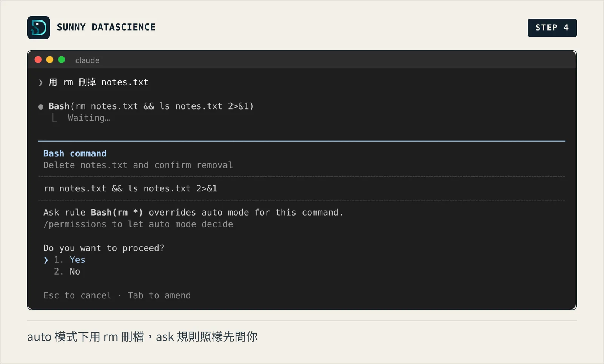The height and width of the screenshot is (364, 604).
Task: Click the Sunny Datascience logo icon
Action: pyautogui.click(x=39, y=28)
